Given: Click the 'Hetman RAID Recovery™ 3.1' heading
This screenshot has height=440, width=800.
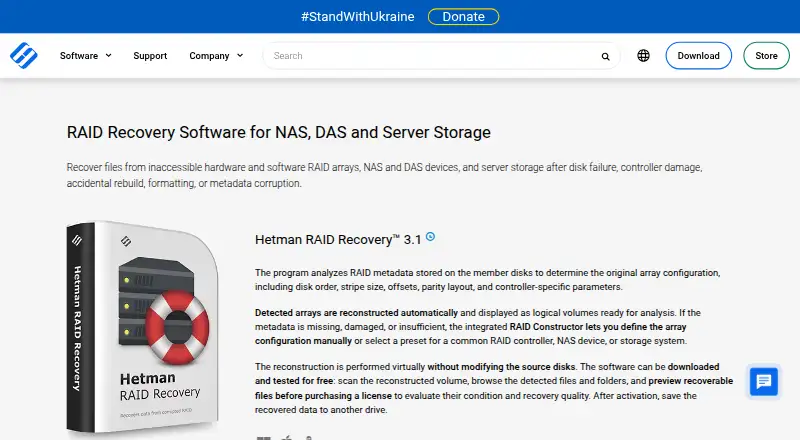Looking at the screenshot, I should 338,239.
